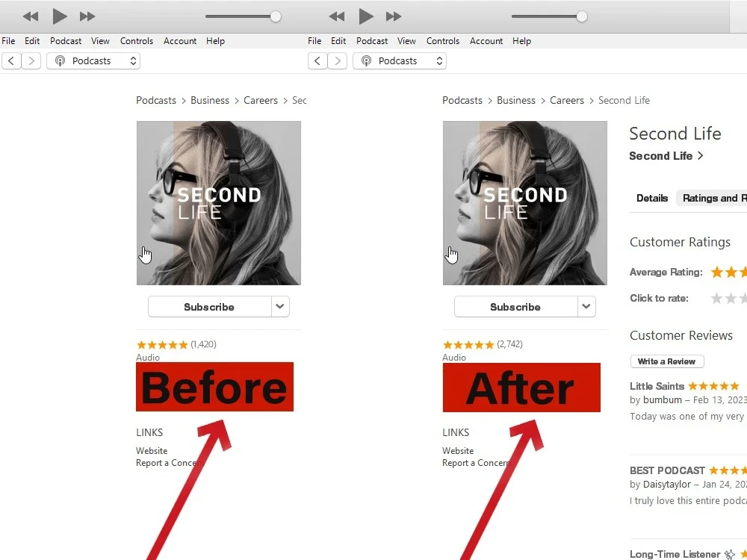Open the Podcasts media dropdown in the left window
The width and height of the screenshot is (747, 560).
pos(93,61)
